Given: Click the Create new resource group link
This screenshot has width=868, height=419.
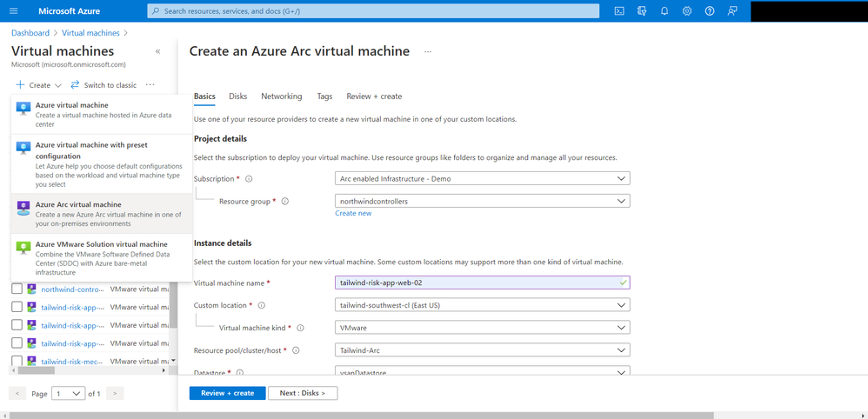Looking at the screenshot, I should [353, 213].
